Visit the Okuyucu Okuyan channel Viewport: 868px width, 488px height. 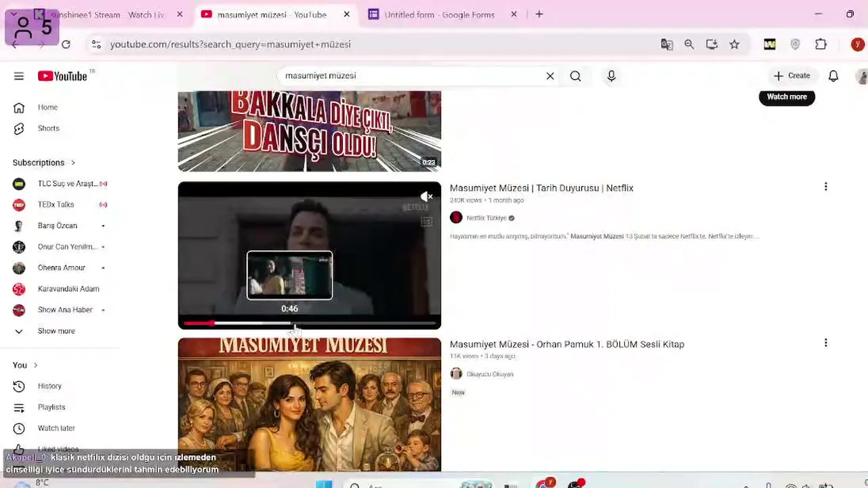(490, 374)
